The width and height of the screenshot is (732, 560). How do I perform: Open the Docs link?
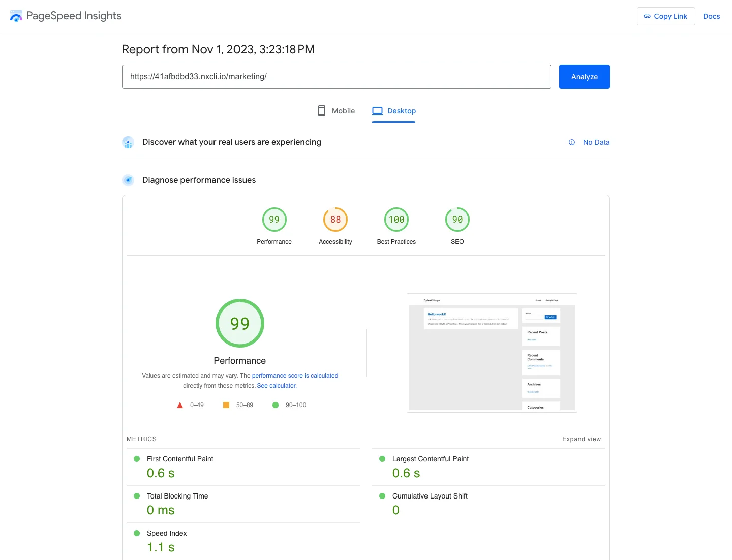711,16
